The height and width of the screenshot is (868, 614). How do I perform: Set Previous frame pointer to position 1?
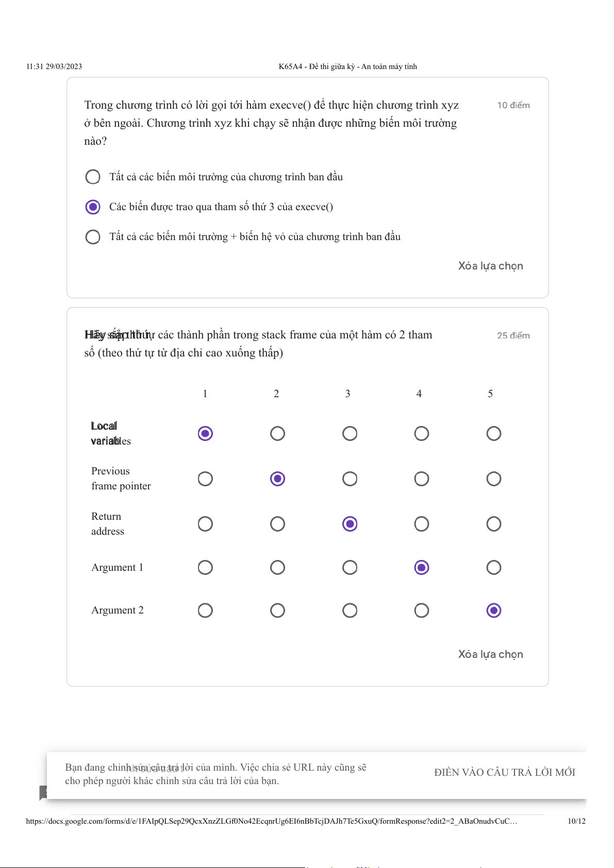(205, 479)
